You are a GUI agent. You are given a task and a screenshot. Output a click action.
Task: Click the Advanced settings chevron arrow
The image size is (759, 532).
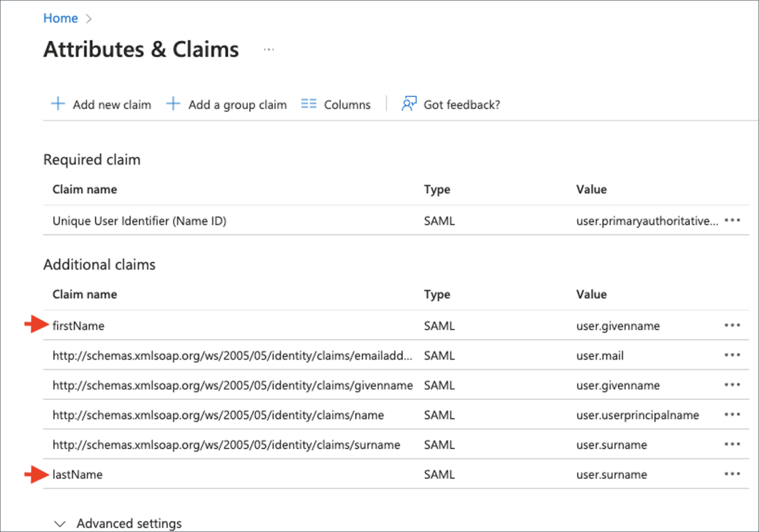(x=60, y=524)
